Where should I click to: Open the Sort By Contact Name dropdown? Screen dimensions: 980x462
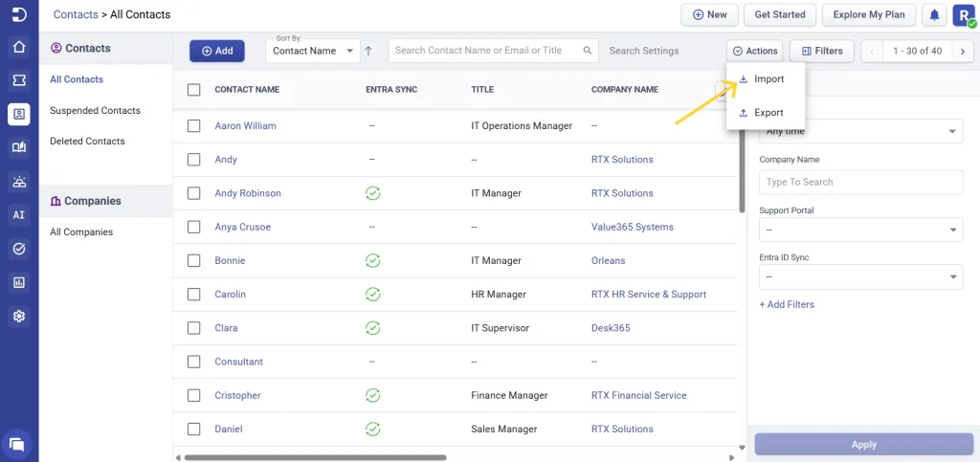(313, 51)
